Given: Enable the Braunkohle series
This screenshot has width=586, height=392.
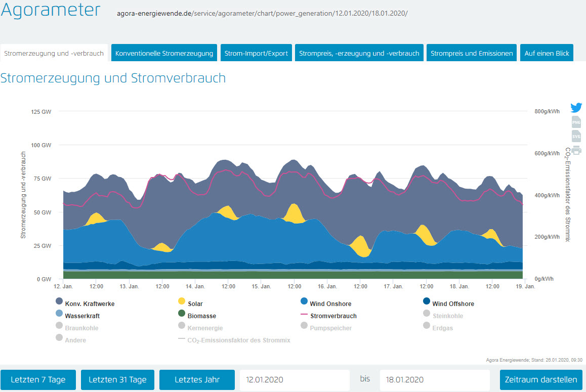Looking at the screenshot, I should [x=81, y=328].
